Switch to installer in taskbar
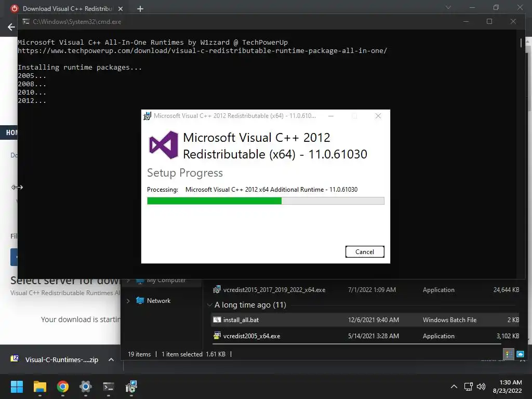The image size is (532, 399). click(131, 387)
